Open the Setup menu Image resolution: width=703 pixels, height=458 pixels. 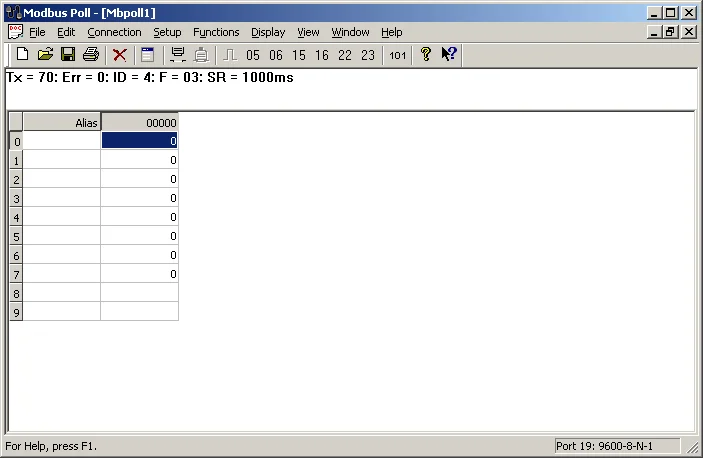pos(167,32)
